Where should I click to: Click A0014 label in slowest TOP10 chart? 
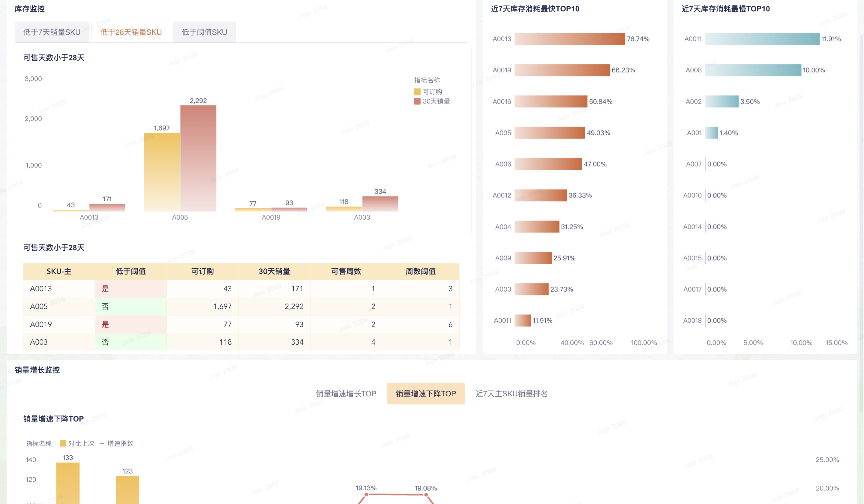pyautogui.click(x=692, y=226)
